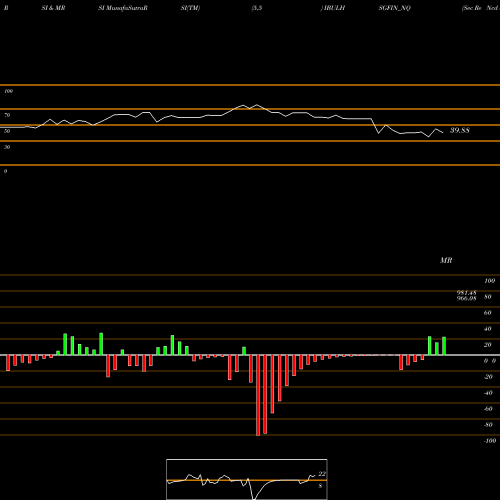Click the 60 label on MR axis

(488, 313)
